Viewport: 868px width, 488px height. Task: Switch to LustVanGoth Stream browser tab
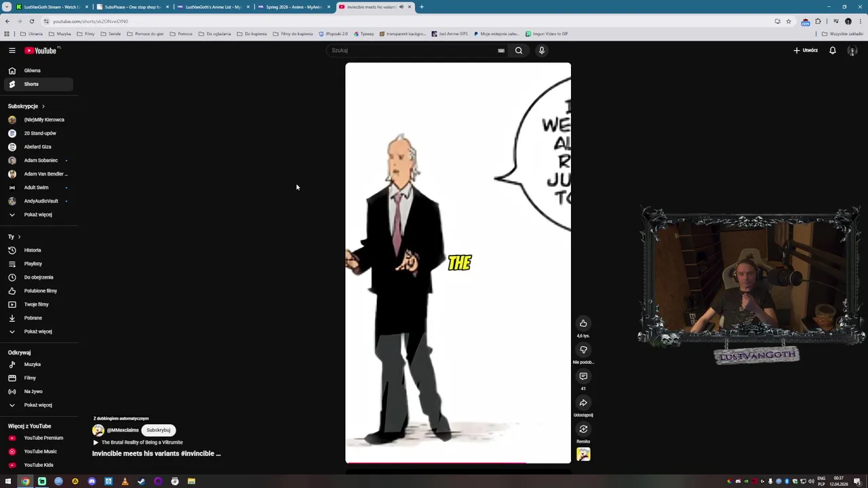pyautogui.click(x=52, y=7)
